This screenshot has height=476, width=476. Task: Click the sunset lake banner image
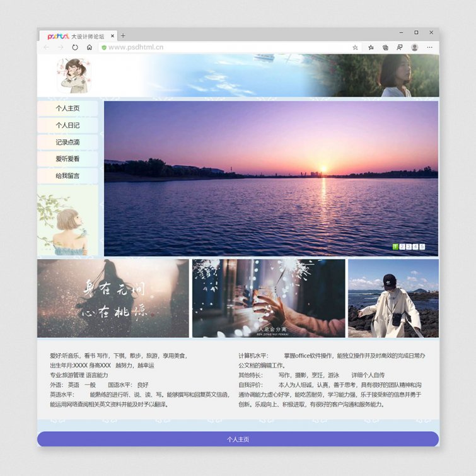[271, 178]
